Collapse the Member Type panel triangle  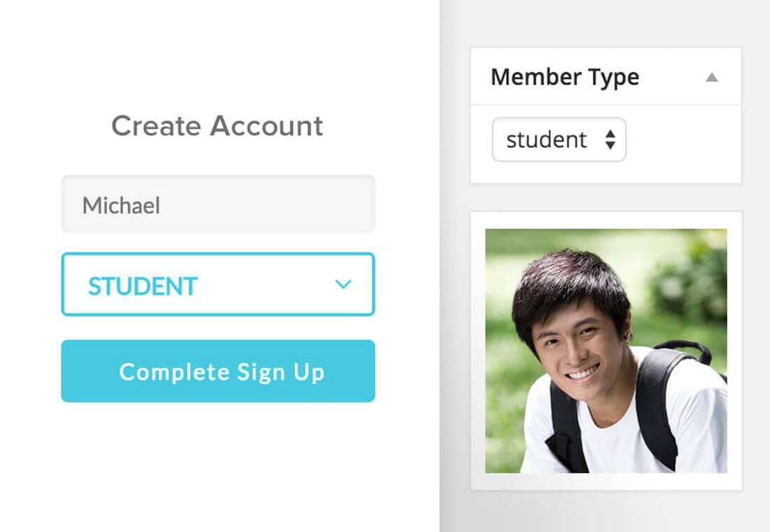pos(712,77)
